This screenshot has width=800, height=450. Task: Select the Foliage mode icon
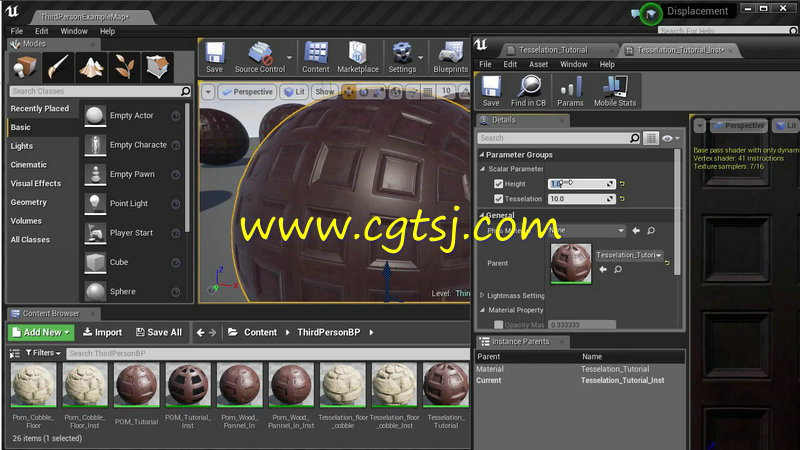(x=124, y=66)
